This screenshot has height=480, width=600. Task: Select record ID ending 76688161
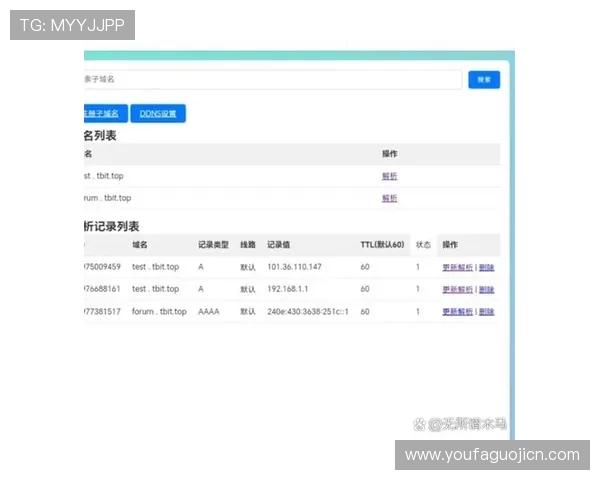[102, 289]
